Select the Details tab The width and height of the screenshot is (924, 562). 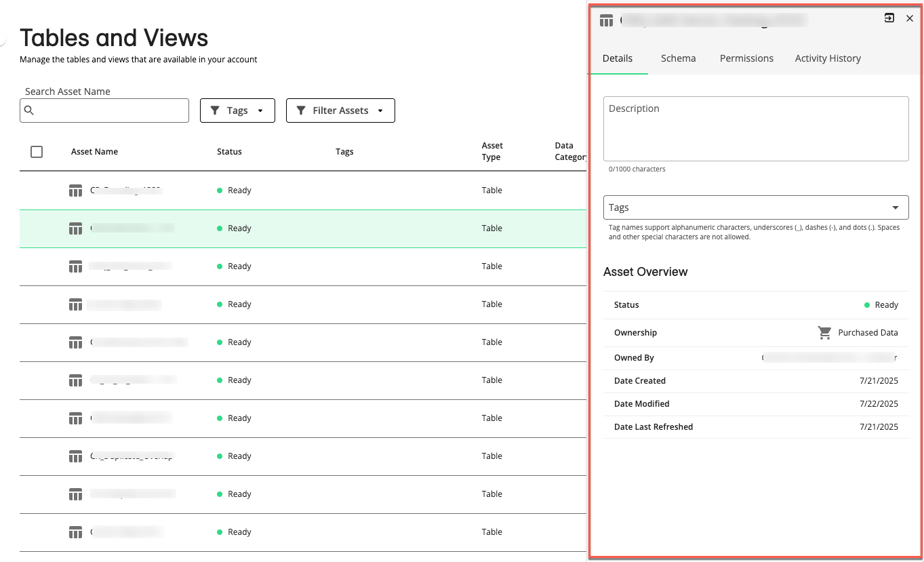[618, 58]
